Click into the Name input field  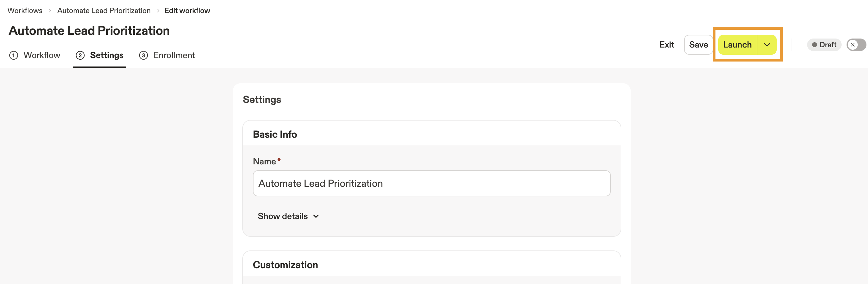(x=431, y=184)
